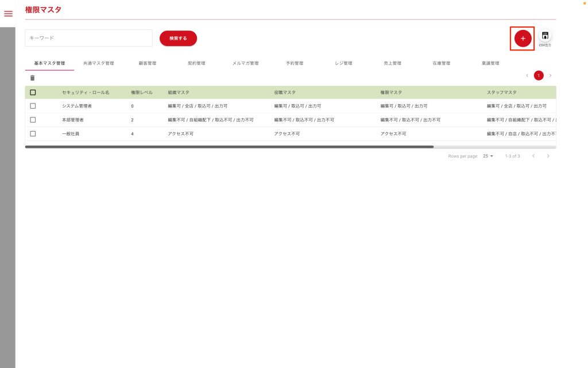Click bottom pagination previous arrow
This screenshot has height=368, width=588.
pyautogui.click(x=533, y=156)
